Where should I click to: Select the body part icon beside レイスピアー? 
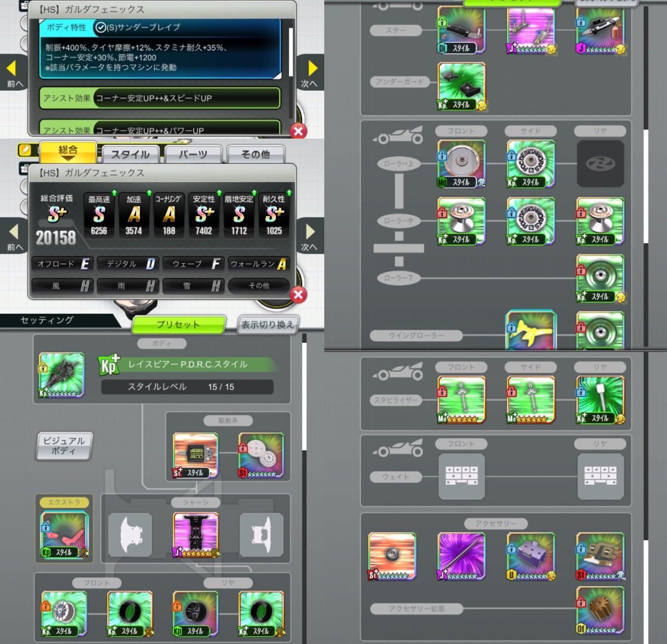61,375
